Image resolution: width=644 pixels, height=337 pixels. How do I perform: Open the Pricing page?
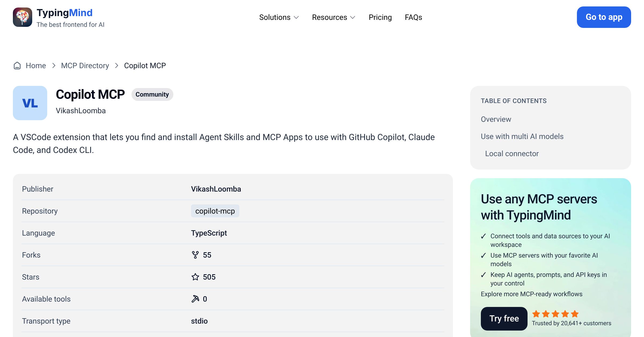pos(380,17)
